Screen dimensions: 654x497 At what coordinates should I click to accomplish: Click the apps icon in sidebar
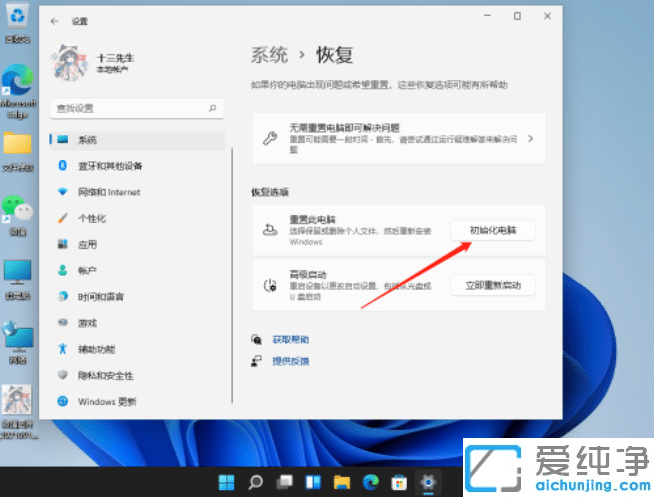point(63,244)
